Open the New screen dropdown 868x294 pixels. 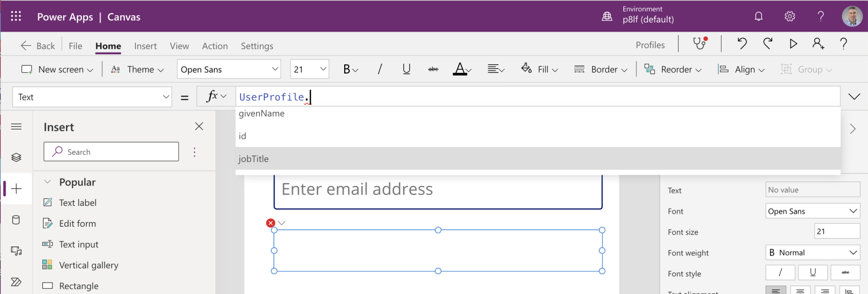(x=57, y=69)
